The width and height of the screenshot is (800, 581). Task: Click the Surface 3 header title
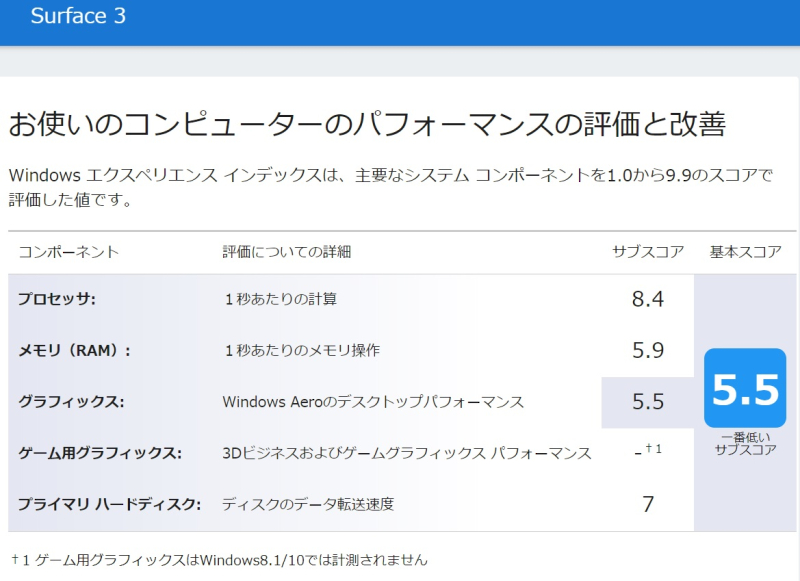pos(78,16)
